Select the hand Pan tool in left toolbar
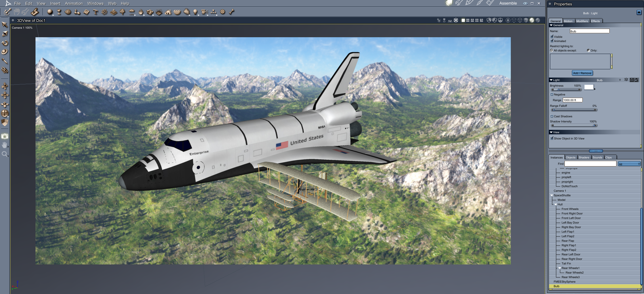644x294 pixels. [5, 145]
